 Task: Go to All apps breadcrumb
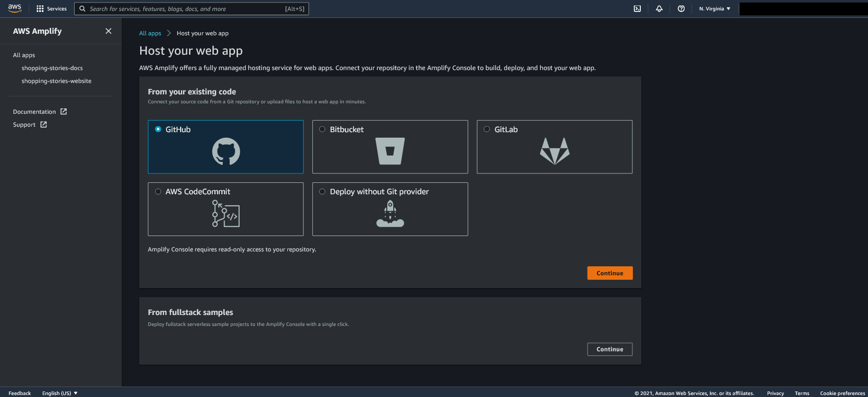click(x=150, y=33)
